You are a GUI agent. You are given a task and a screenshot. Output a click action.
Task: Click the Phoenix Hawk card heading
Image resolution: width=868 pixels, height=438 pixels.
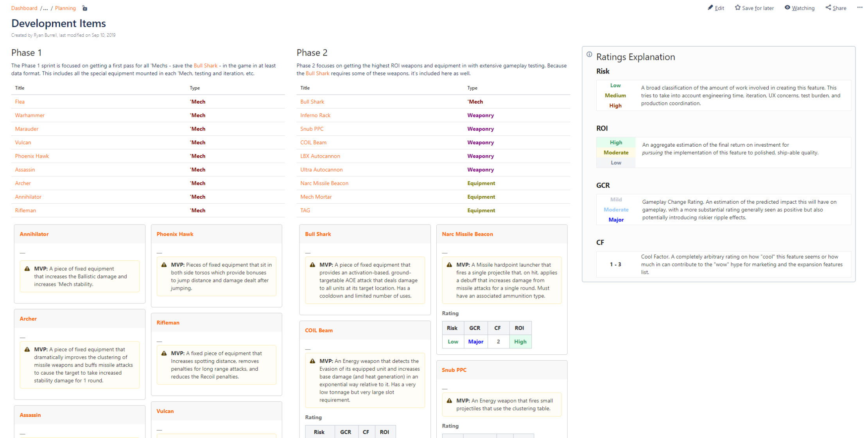pyautogui.click(x=175, y=234)
